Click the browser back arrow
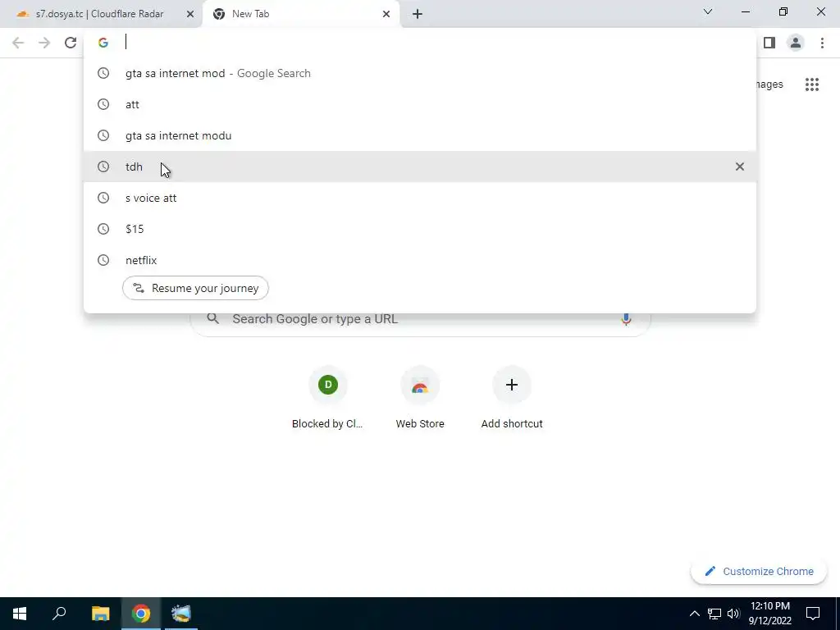Screen dimensions: 840x630 tap(18, 43)
